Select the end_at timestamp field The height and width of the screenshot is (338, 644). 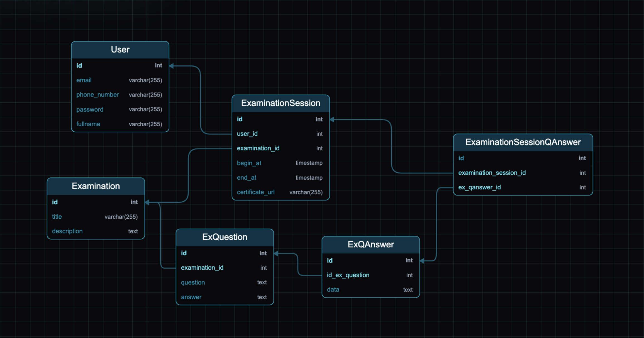click(247, 178)
